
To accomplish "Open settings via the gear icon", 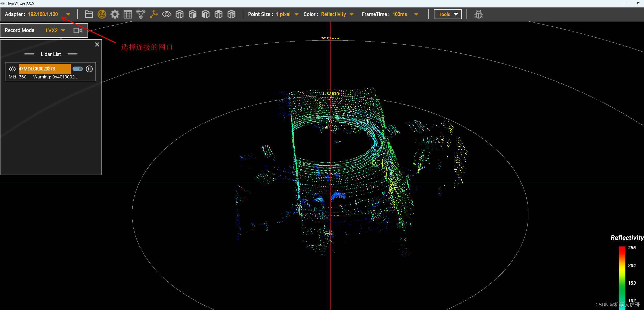I will [115, 14].
